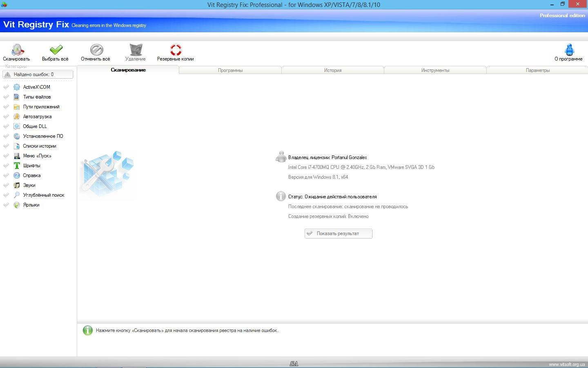Image resolution: width=588 pixels, height=368 pixels.
Task: Open the Параметры tab
Action: [537, 70]
